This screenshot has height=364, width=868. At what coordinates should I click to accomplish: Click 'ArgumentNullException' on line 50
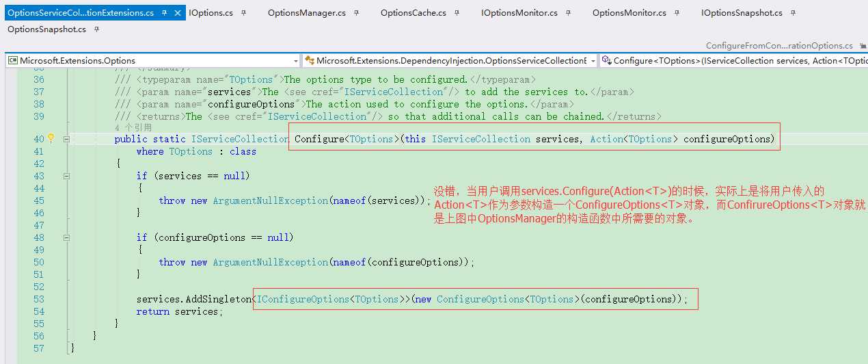coord(270,262)
